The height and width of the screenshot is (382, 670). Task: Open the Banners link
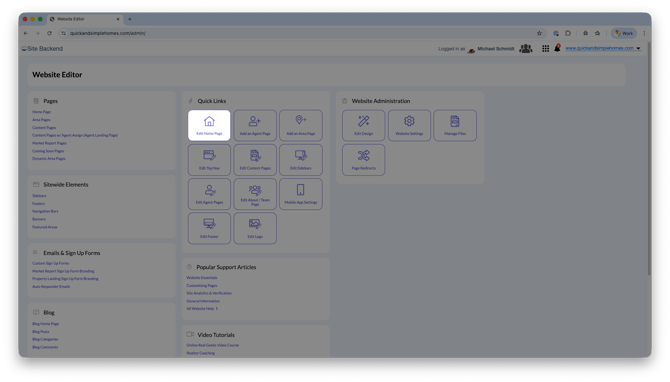click(x=39, y=219)
